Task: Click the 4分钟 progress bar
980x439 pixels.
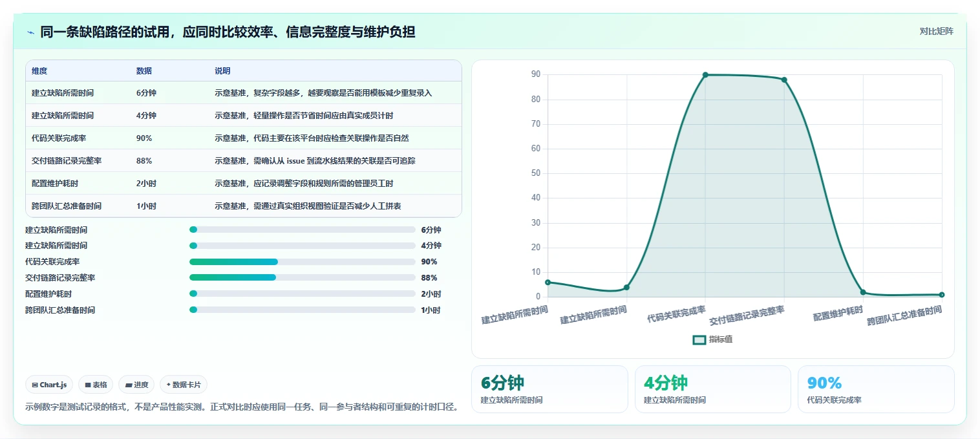Action: click(302, 246)
